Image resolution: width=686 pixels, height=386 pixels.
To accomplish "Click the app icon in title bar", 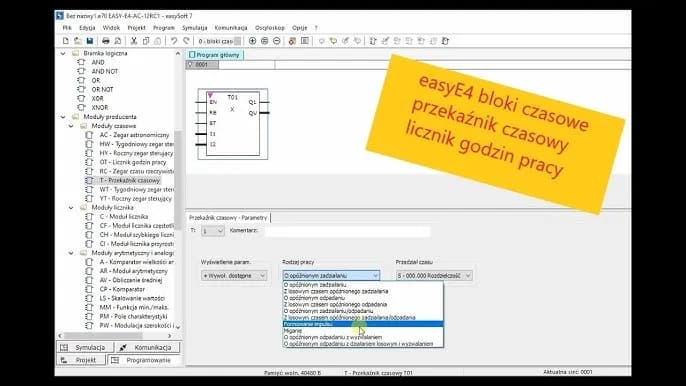I will [x=60, y=16].
